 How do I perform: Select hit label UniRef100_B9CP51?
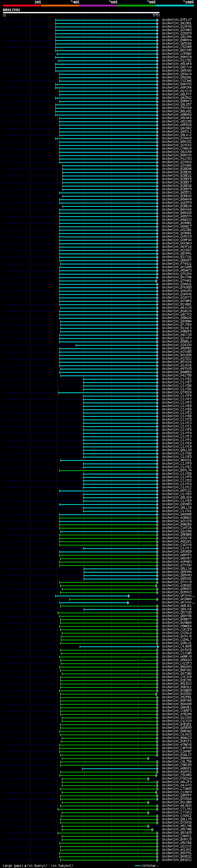click(x=177, y=853)
